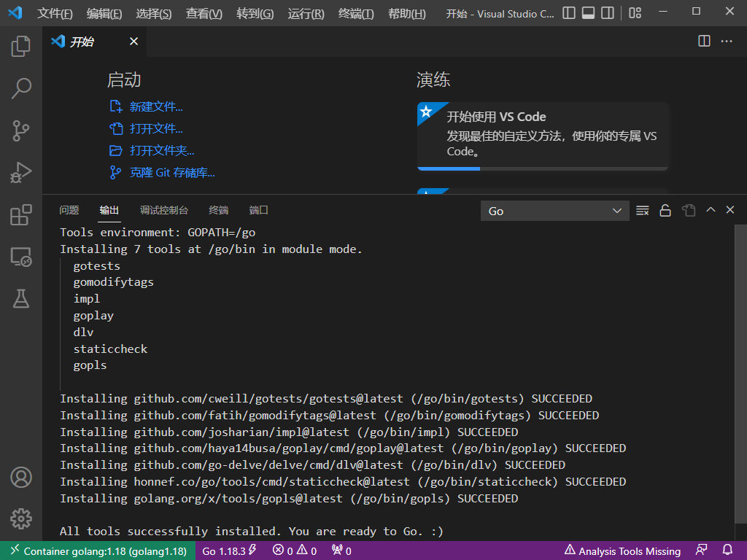Switch to the 问题 panel tab
This screenshot has width=747, height=560.
tap(69, 210)
